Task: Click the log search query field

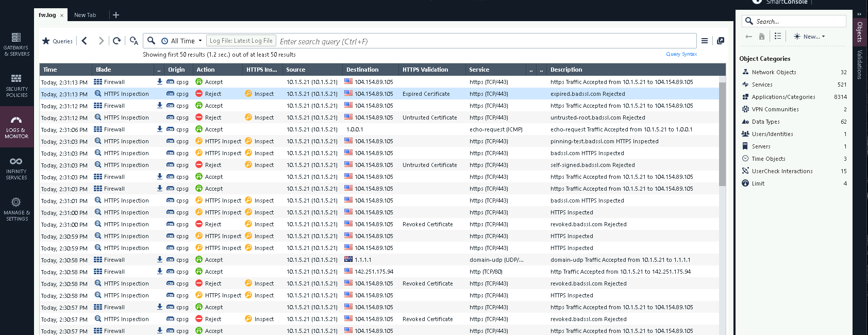Action: pos(485,41)
